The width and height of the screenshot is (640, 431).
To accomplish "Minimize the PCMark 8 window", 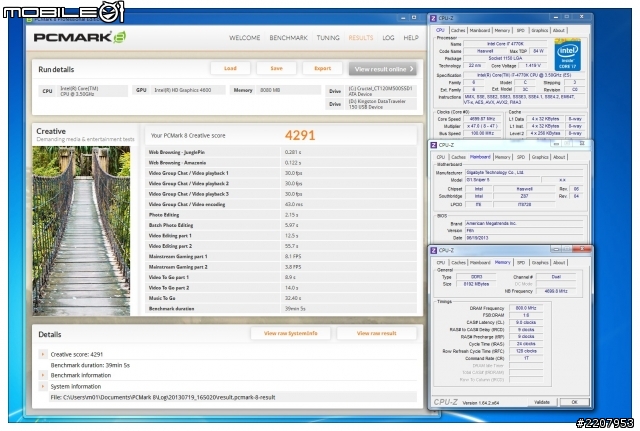I will coord(403,18).
